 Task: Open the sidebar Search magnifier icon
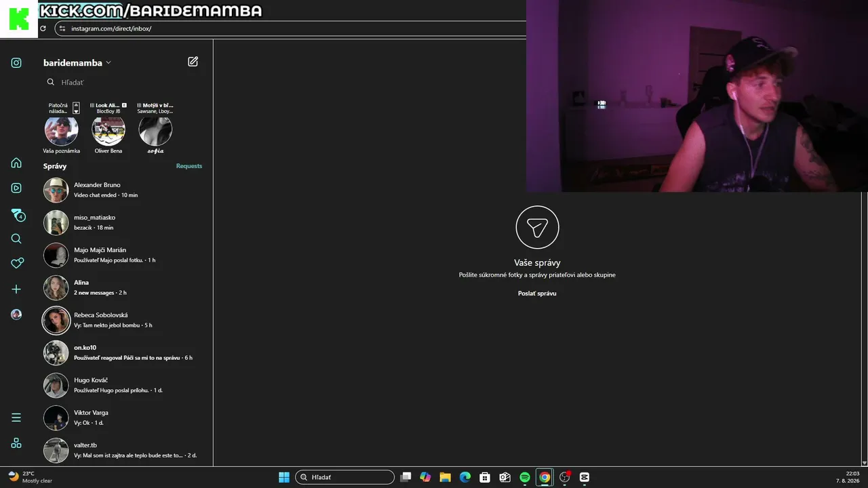pyautogui.click(x=16, y=239)
